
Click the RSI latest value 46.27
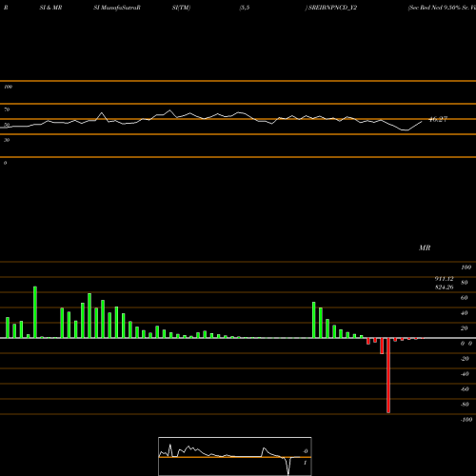(438, 119)
